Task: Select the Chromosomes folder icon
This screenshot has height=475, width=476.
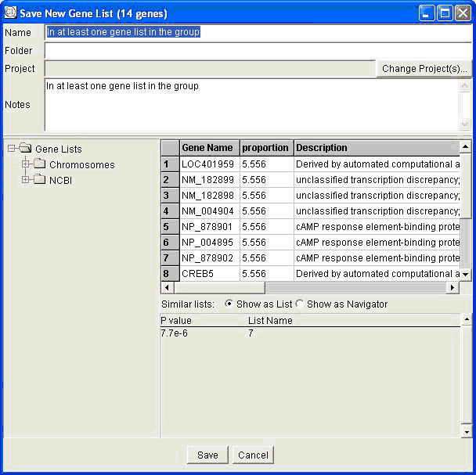Action: [x=39, y=164]
